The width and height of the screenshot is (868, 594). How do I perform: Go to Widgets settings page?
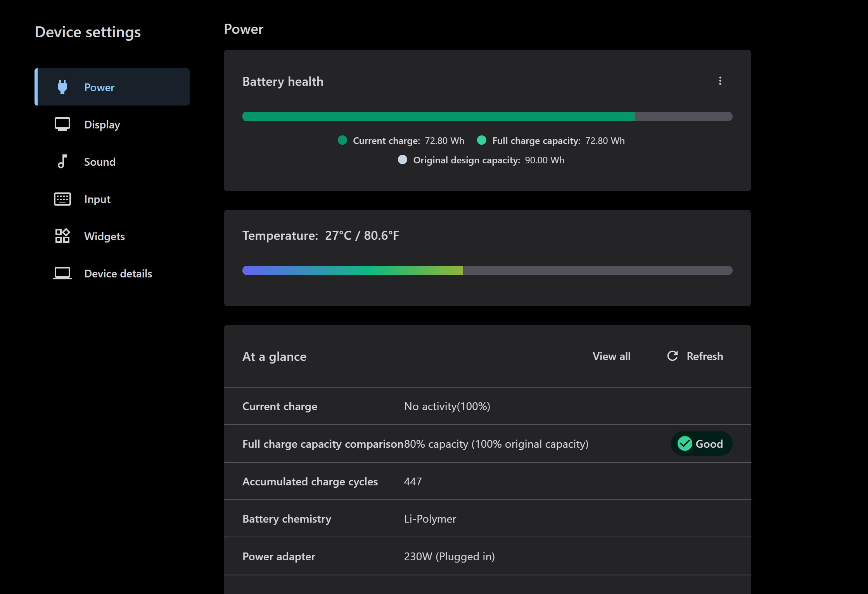click(104, 236)
